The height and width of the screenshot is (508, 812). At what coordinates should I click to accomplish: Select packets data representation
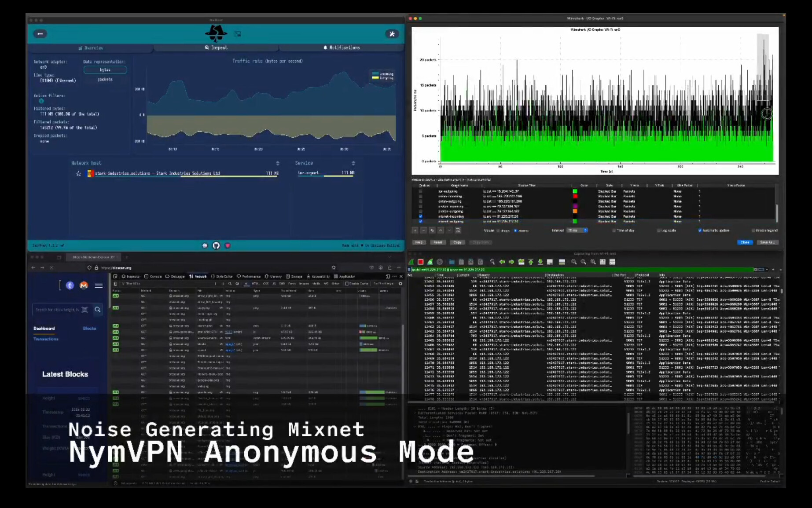105,80
